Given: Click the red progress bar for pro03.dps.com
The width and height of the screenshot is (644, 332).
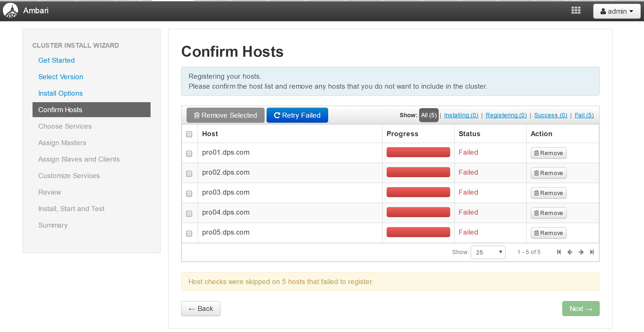Looking at the screenshot, I should pyautogui.click(x=418, y=192).
